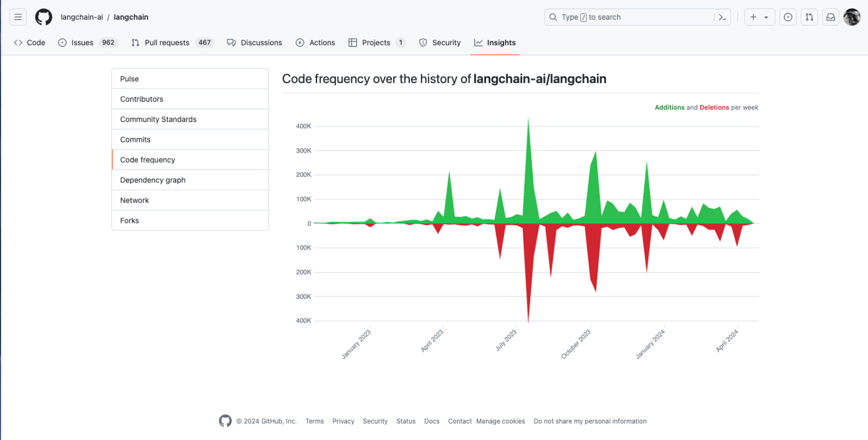This screenshot has width=868, height=440.
Task: Select Forks in the sidebar list
Action: [x=129, y=220]
